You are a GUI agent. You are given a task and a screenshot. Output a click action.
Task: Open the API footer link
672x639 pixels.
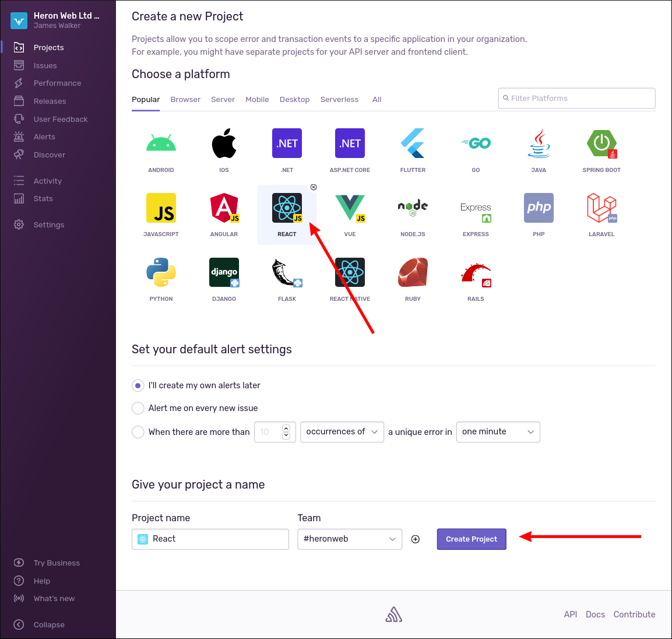(x=571, y=615)
